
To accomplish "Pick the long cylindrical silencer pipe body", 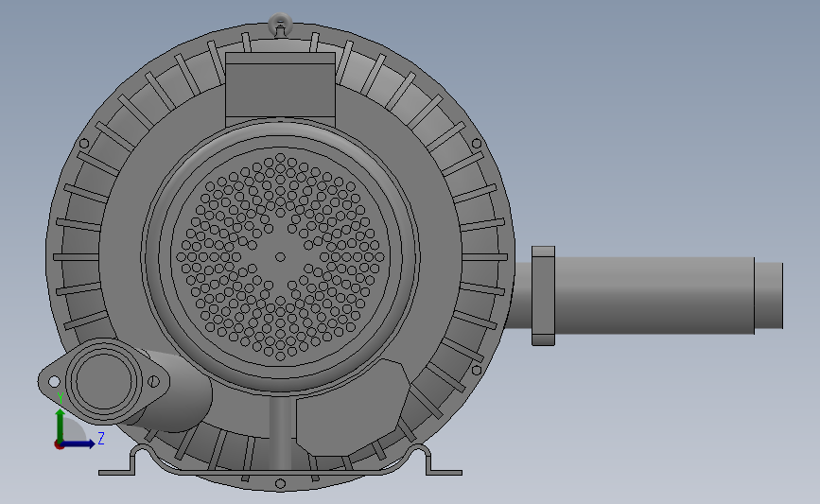I will click(x=654, y=295).
